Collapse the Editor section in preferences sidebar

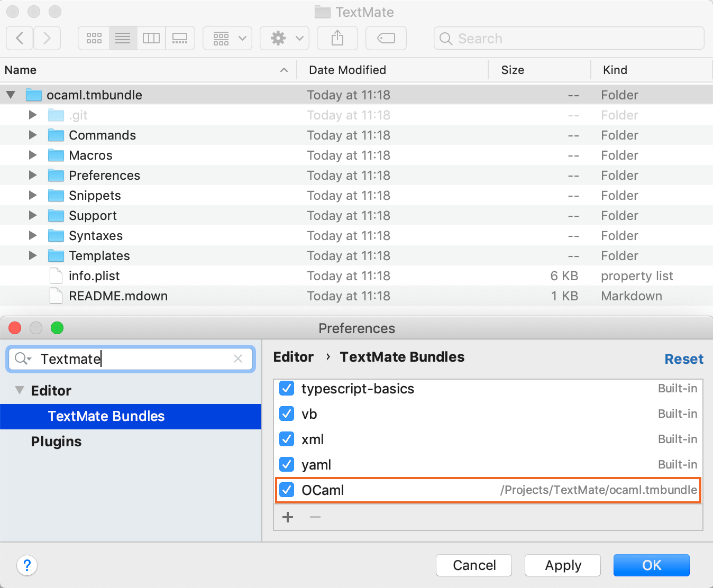(19, 390)
